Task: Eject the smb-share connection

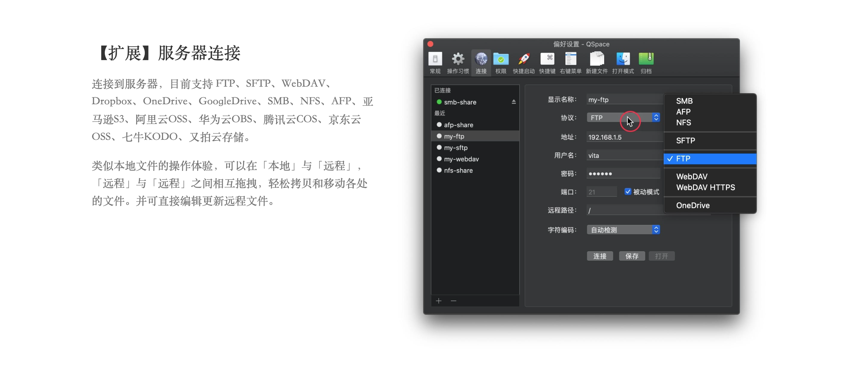Action: 514,102
